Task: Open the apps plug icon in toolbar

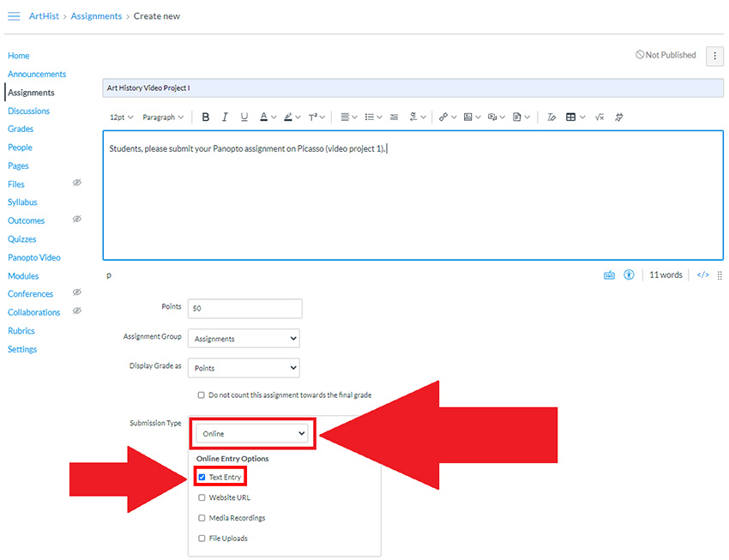Action: coord(619,117)
